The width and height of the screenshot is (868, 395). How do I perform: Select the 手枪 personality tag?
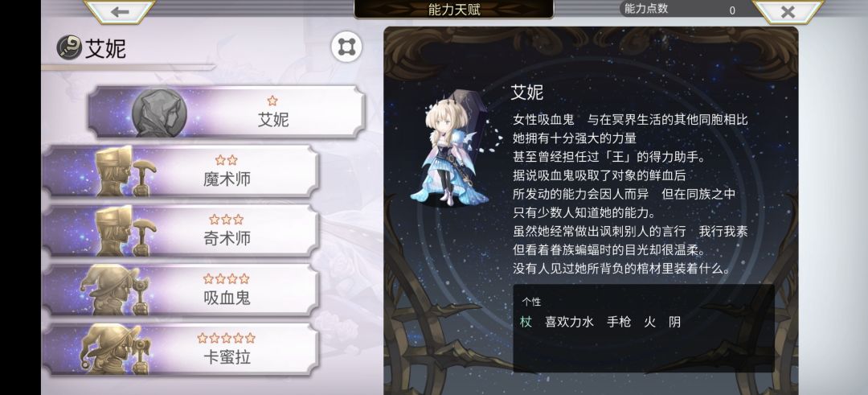pos(619,322)
